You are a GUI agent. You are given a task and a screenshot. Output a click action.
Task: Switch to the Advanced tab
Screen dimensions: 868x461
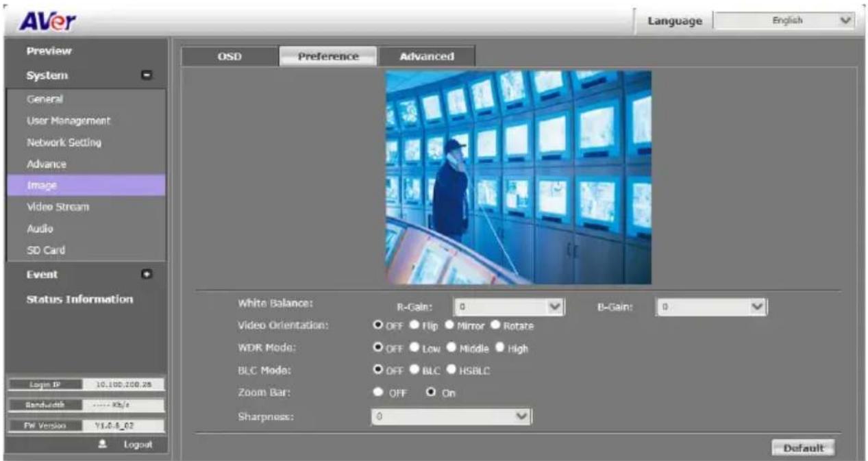point(427,57)
